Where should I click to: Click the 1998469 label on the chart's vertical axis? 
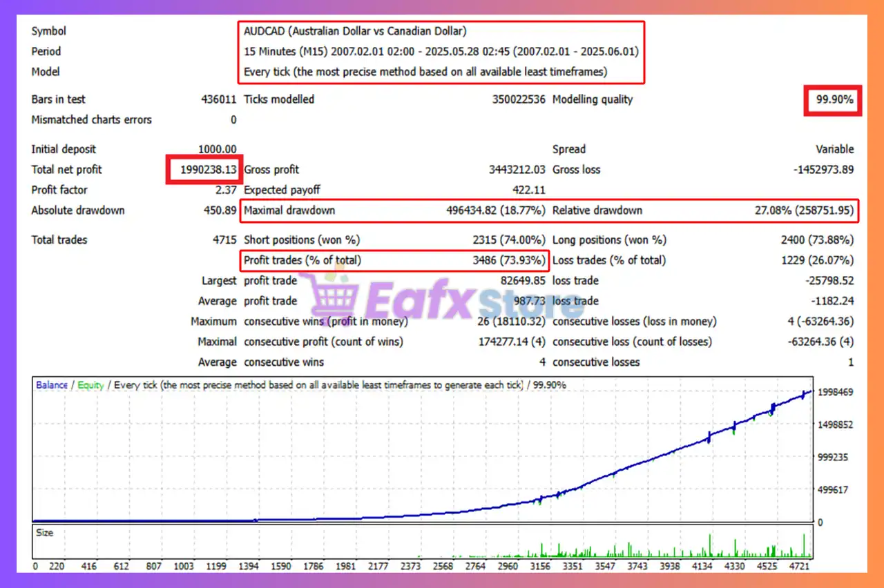(x=834, y=392)
